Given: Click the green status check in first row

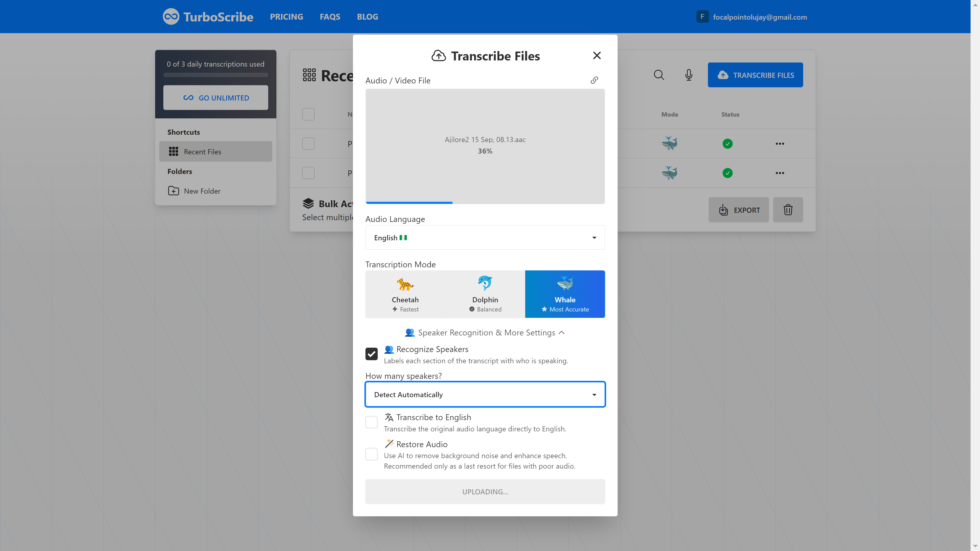Looking at the screenshot, I should coord(727,144).
